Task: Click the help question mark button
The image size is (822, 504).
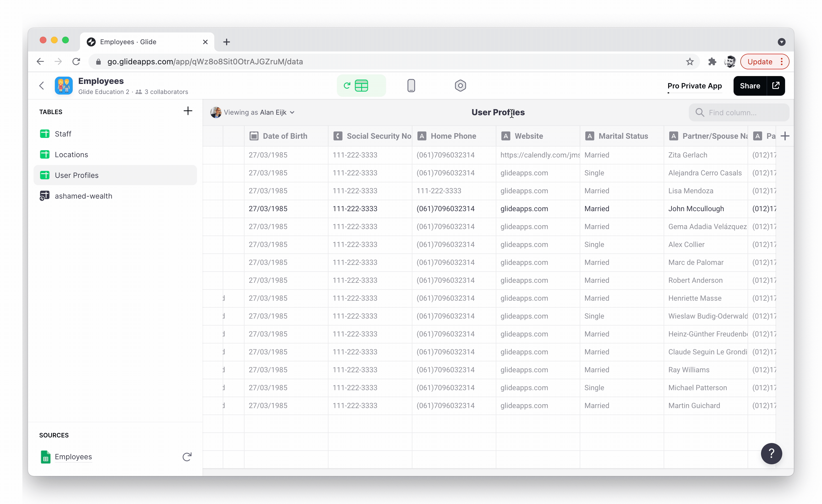Action: click(x=771, y=454)
